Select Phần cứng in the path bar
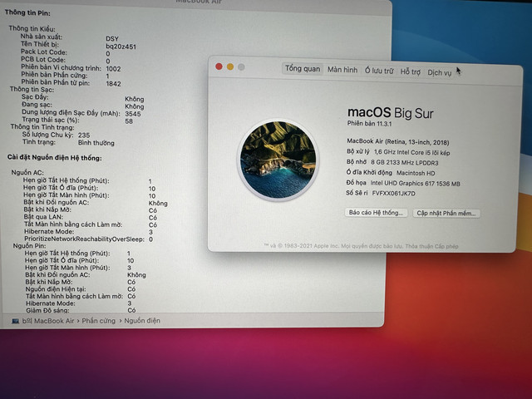 [x=98, y=321]
